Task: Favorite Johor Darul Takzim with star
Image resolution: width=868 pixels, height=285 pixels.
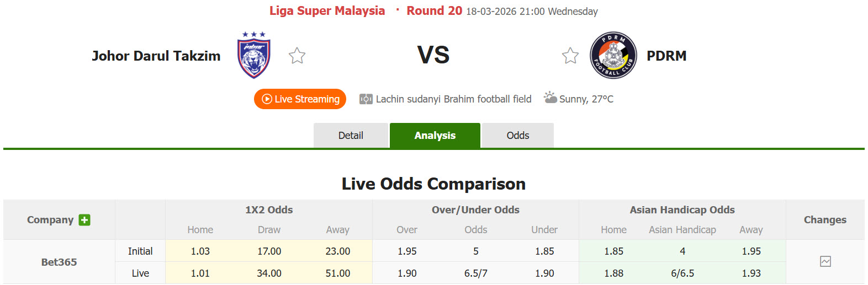Action: pos(297,56)
